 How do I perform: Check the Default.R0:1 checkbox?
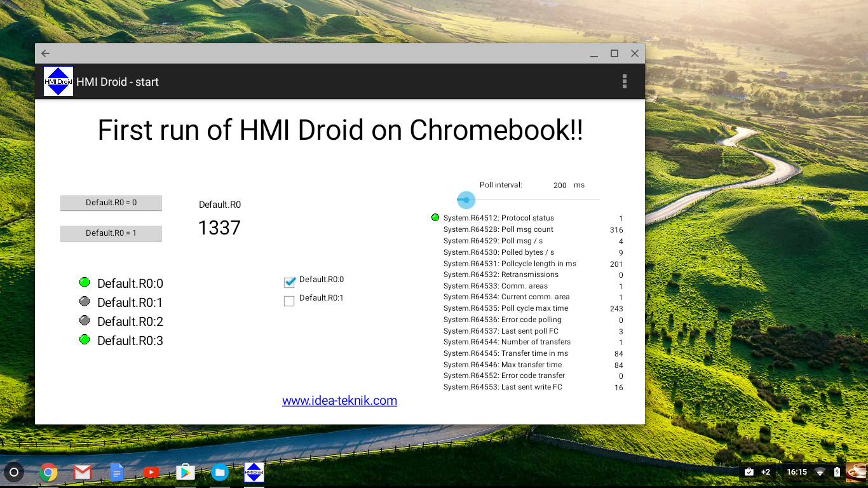click(x=289, y=301)
